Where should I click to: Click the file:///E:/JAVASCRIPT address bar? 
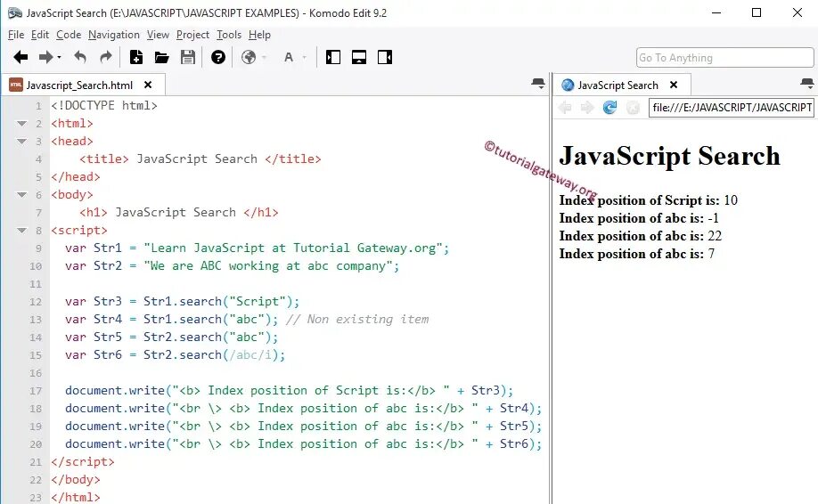731,108
